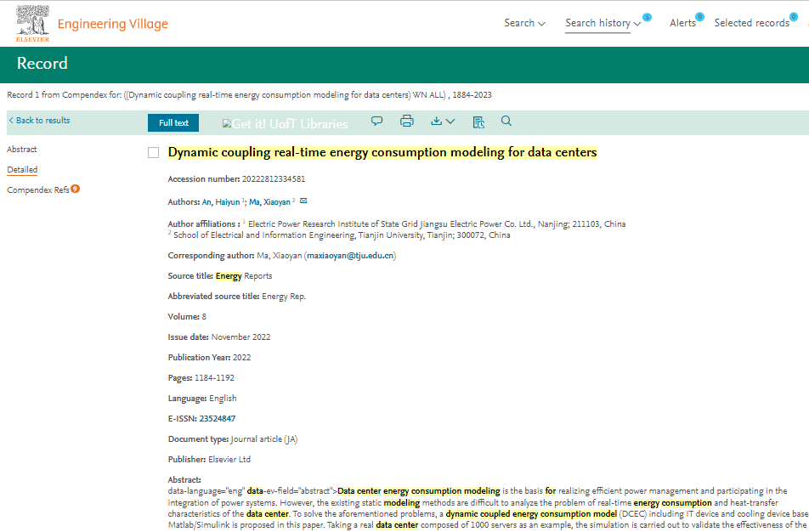Click the Search history count badge

[x=647, y=18]
